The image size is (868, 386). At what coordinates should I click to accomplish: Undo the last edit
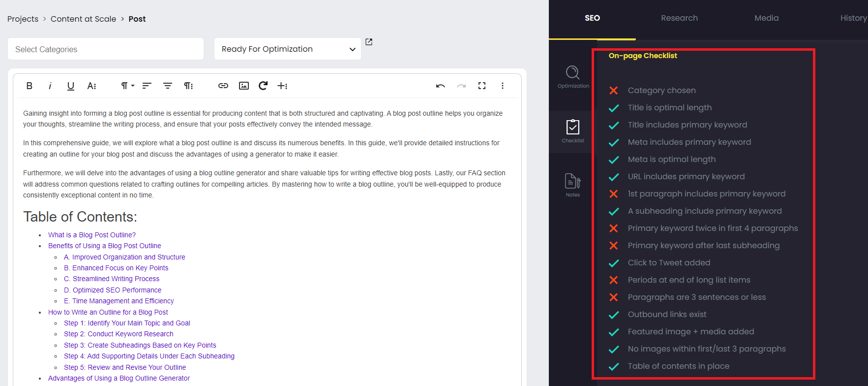tap(440, 86)
